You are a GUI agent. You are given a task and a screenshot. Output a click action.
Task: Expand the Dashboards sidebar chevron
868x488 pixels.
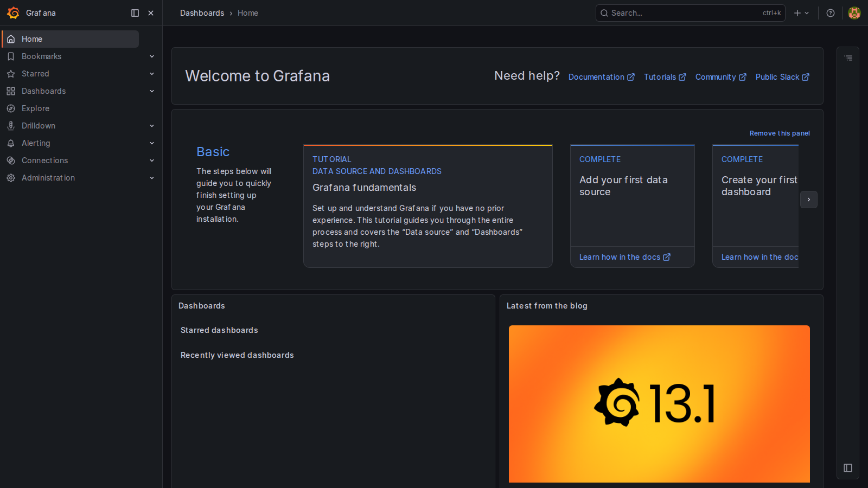point(152,91)
